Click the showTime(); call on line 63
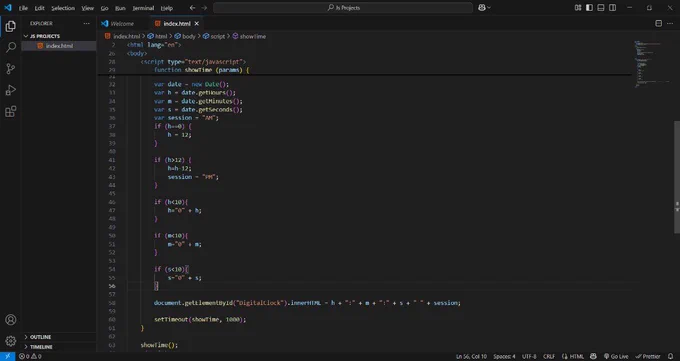Viewport: 680px width, 361px height. coord(159,345)
